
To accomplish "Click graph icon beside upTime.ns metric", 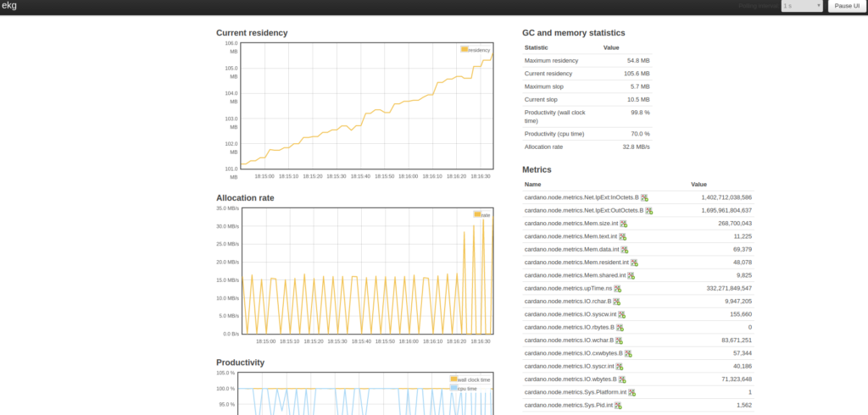I will (x=617, y=289).
